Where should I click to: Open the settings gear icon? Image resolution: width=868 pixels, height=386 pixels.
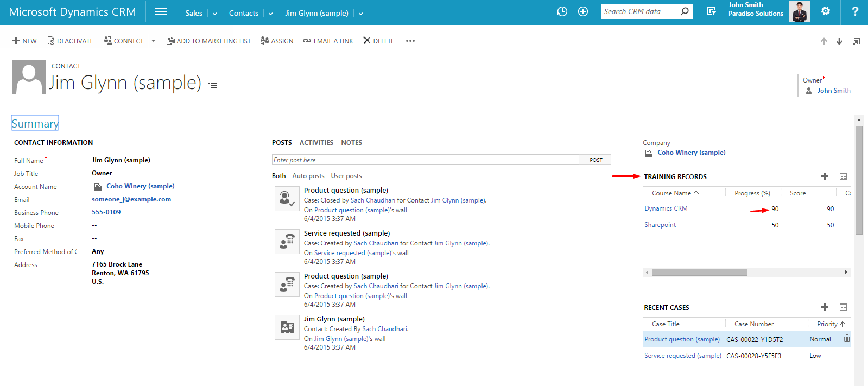(x=826, y=11)
